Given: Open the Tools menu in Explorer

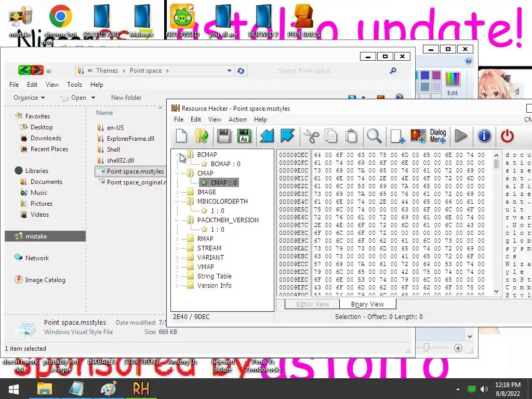Looking at the screenshot, I should point(74,85).
